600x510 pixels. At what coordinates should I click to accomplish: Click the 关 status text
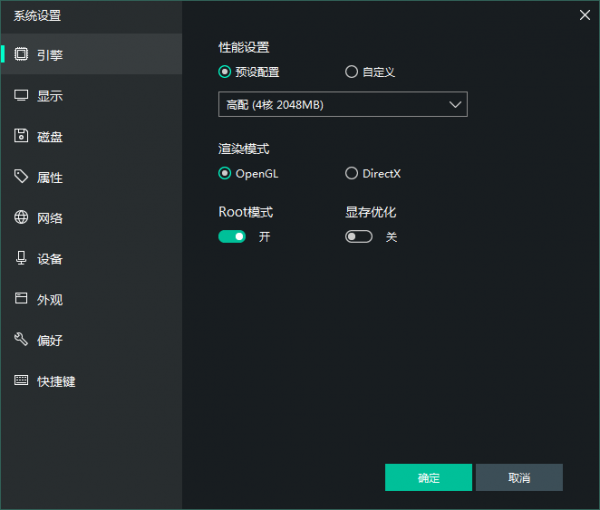click(391, 237)
